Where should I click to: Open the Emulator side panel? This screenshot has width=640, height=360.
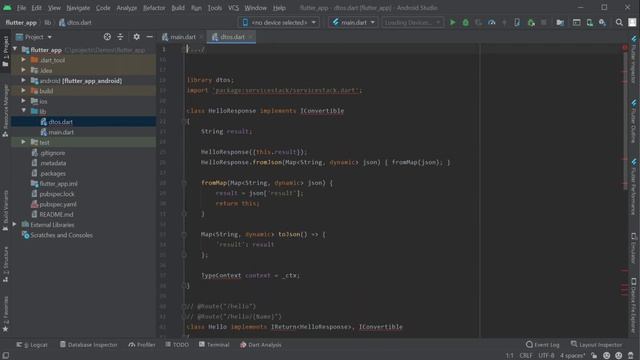634,248
